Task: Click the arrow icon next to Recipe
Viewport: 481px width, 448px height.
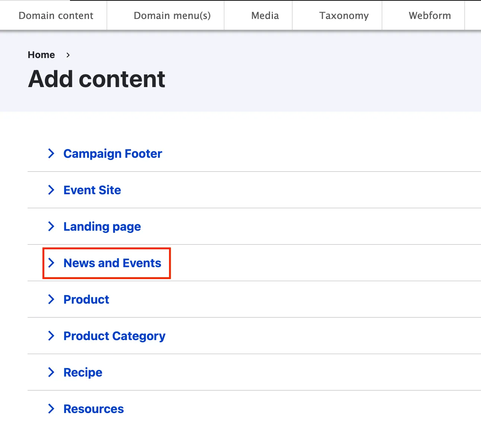Action: (x=51, y=372)
